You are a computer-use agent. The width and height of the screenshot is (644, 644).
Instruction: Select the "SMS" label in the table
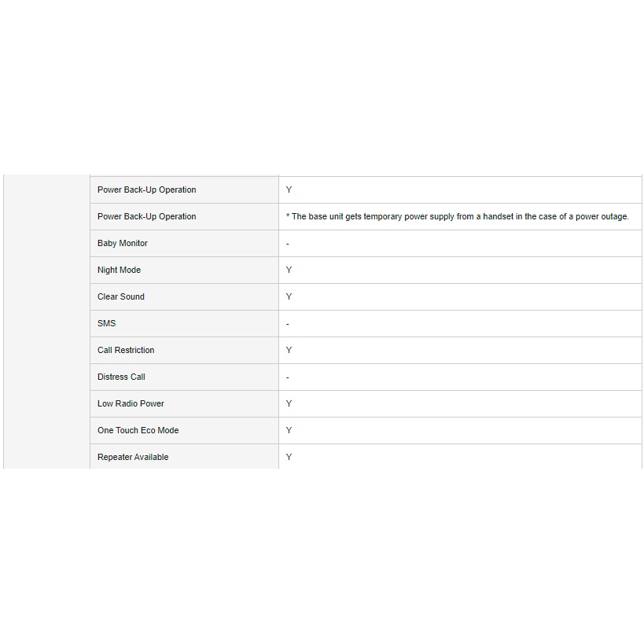[107, 324]
